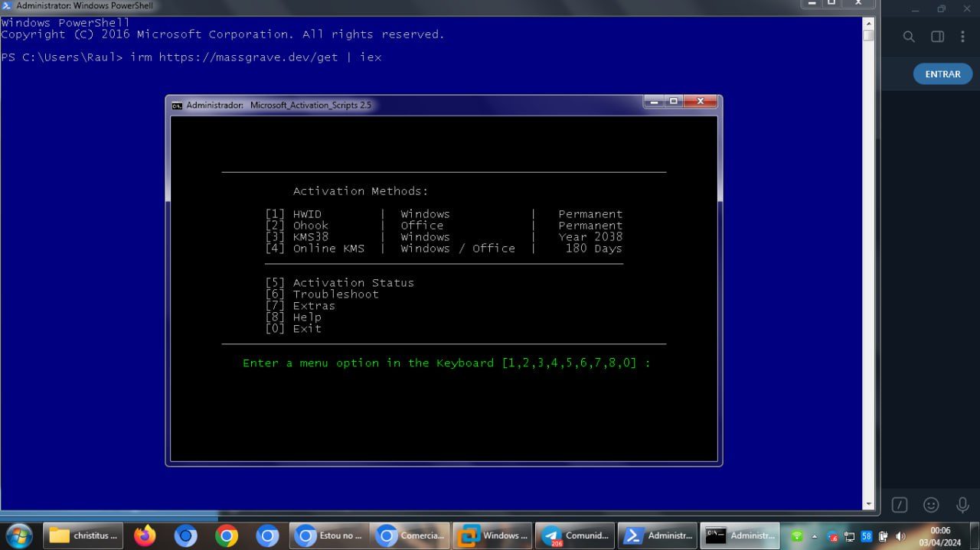This screenshot has width=980, height=550.
Task: Open the emoji picker smiley icon
Action: coord(931,505)
